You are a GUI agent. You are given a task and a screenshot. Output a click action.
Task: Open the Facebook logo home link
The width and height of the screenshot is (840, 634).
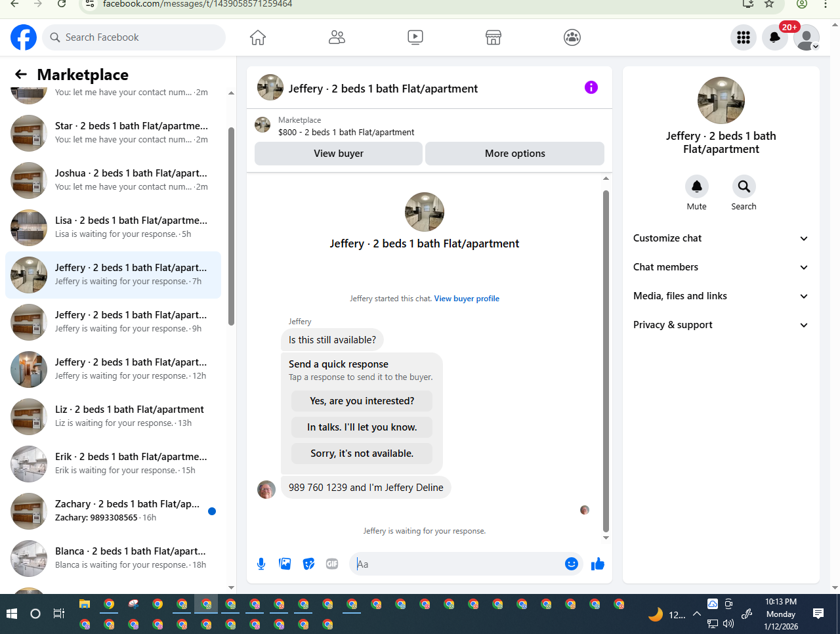pos(24,37)
